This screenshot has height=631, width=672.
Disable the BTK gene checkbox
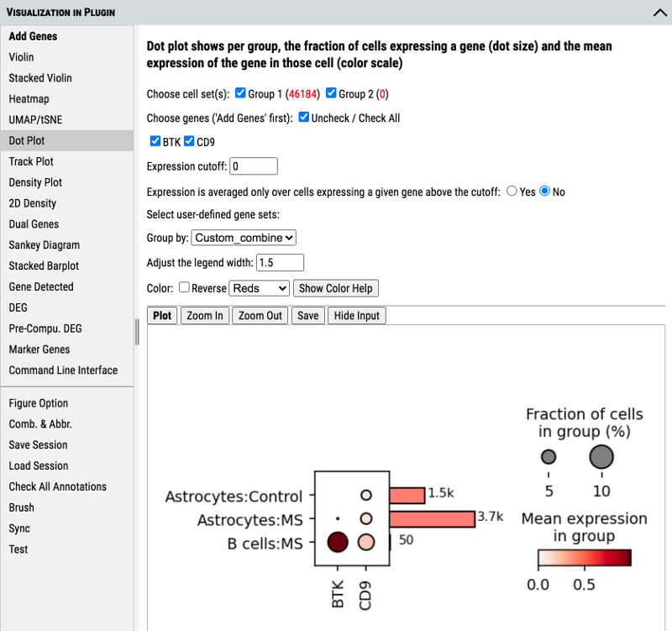(x=155, y=141)
